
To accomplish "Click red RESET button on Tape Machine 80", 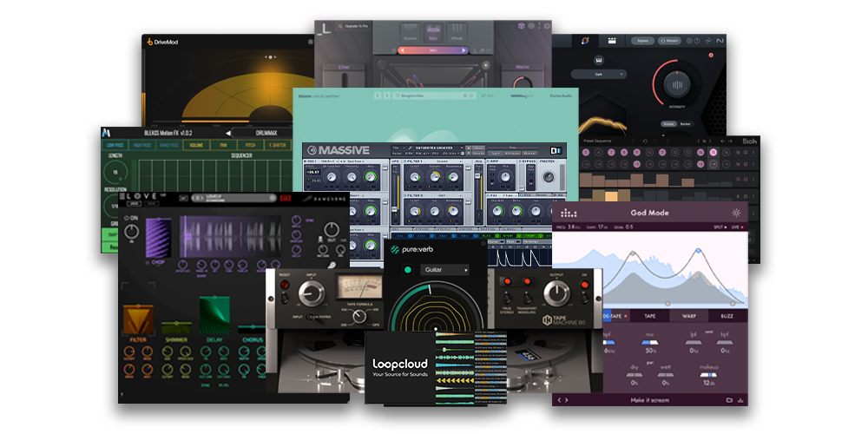I will pos(285,286).
